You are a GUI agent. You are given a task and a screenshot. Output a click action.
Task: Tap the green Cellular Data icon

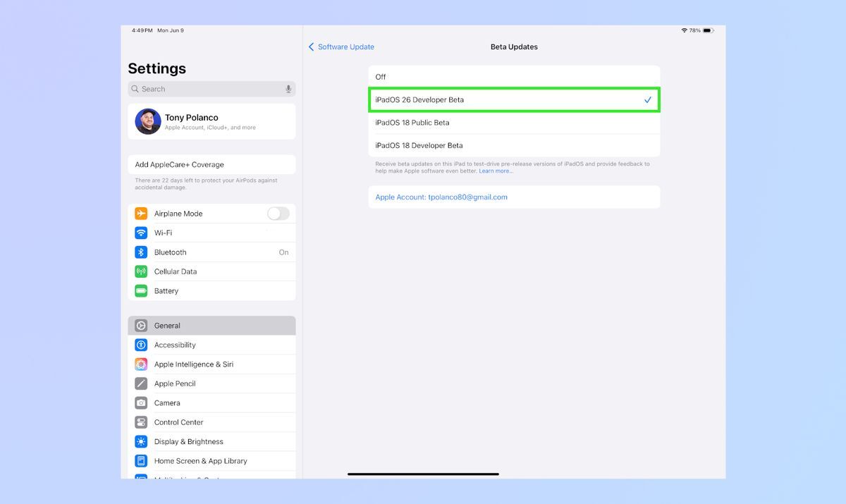tap(141, 271)
